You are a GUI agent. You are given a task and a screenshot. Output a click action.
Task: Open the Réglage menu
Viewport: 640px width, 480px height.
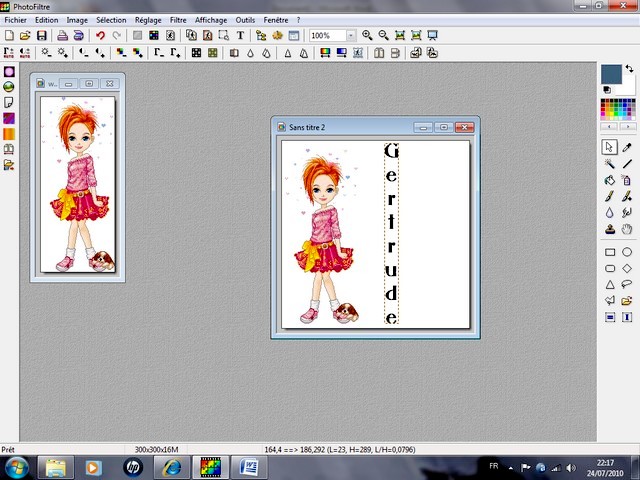tap(148, 20)
